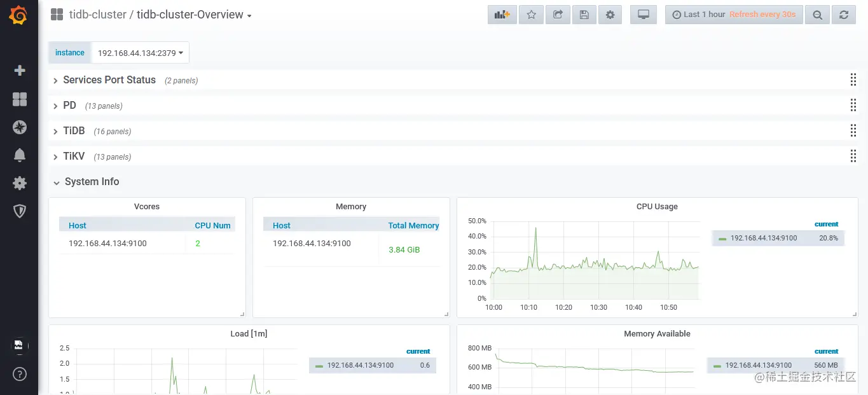Open the Alerting bell icon
868x395 pixels.
[20, 155]
